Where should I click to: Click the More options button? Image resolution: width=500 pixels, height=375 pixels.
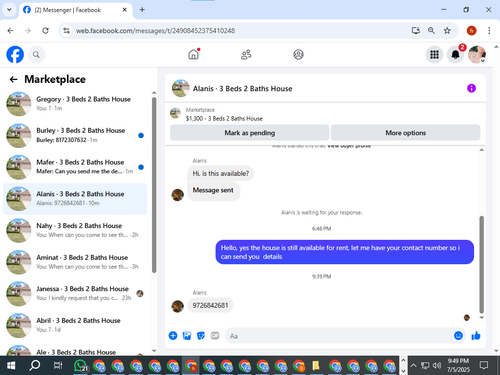[406, 133]
